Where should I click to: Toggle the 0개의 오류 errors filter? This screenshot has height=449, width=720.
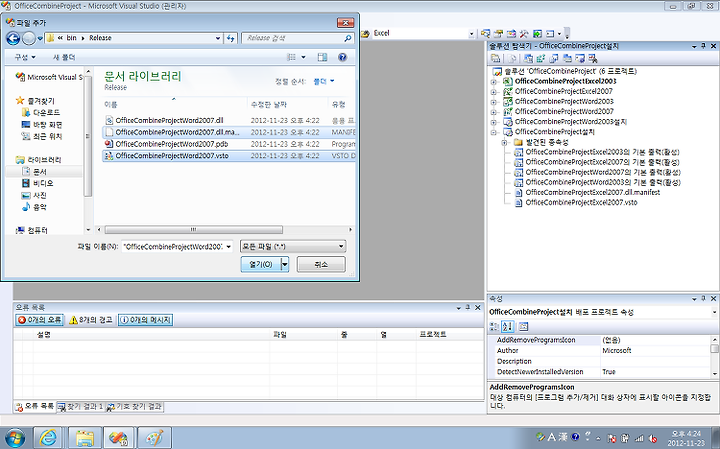(39, 320)
